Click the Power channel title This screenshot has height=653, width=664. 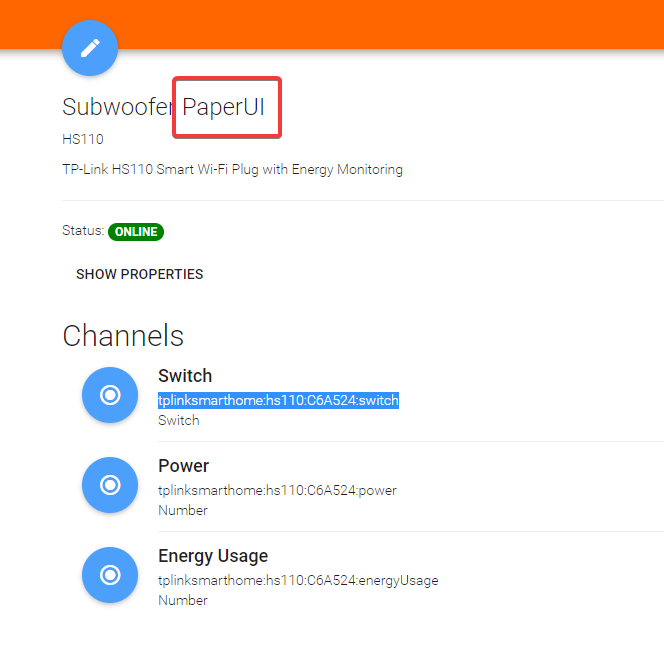click(x=184, y=466)
